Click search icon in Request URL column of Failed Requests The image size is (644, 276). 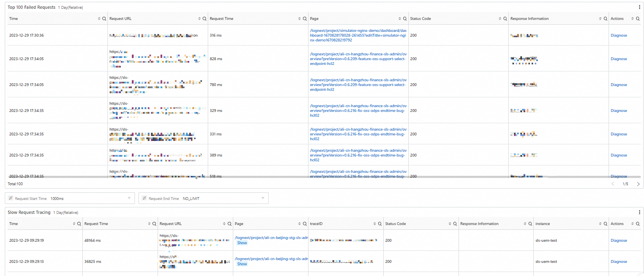pos(205,19)
